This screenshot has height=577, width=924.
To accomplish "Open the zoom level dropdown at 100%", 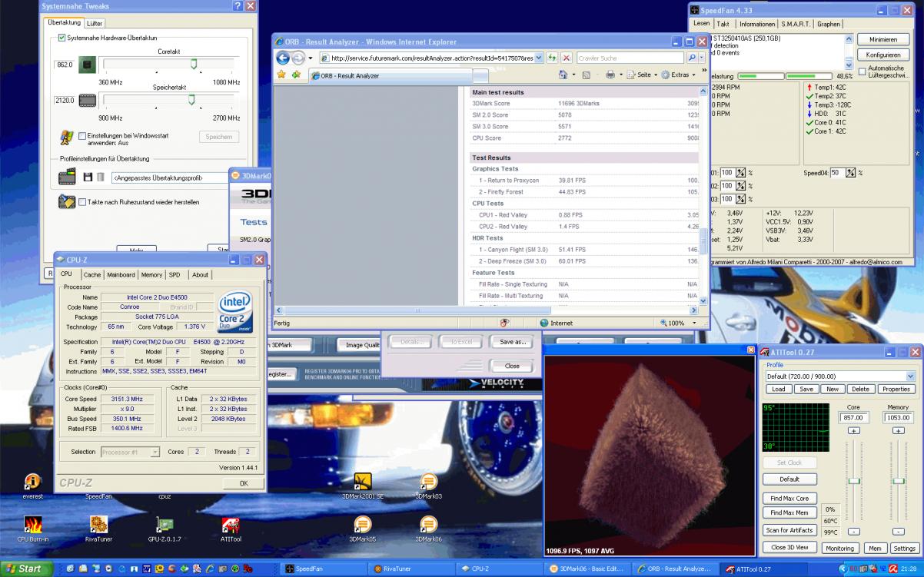I will tap(693, 323).
